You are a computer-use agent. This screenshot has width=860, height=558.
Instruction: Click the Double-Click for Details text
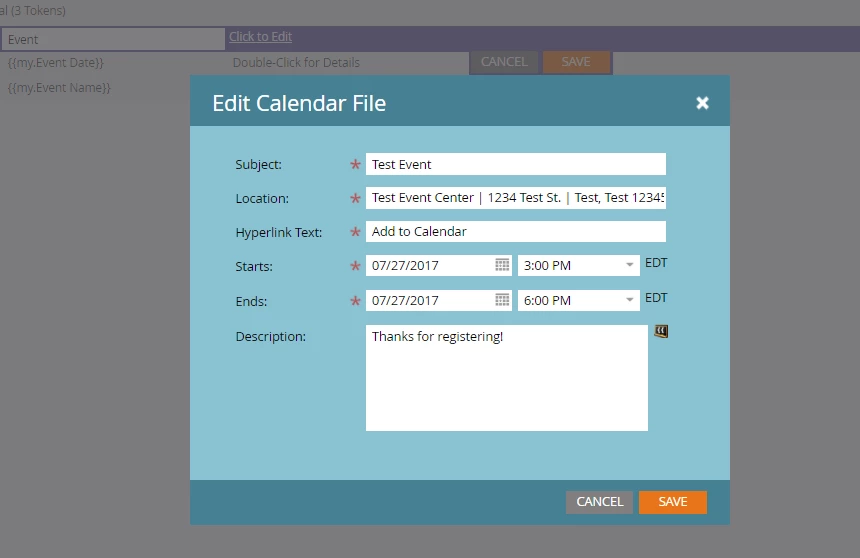296,63
